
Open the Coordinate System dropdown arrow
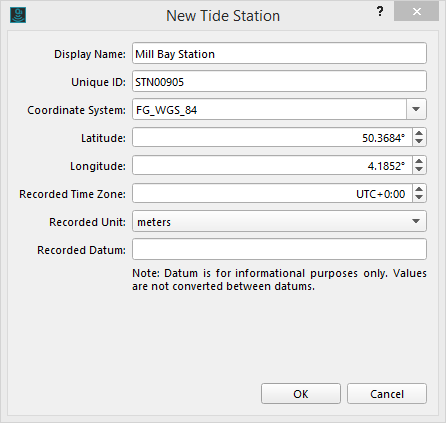pyautogui.click(x=416, y=109)
